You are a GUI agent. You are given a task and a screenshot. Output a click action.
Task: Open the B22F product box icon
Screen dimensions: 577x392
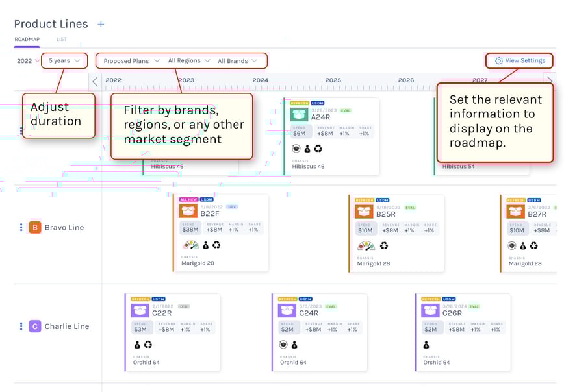click(x=188, y=211)
